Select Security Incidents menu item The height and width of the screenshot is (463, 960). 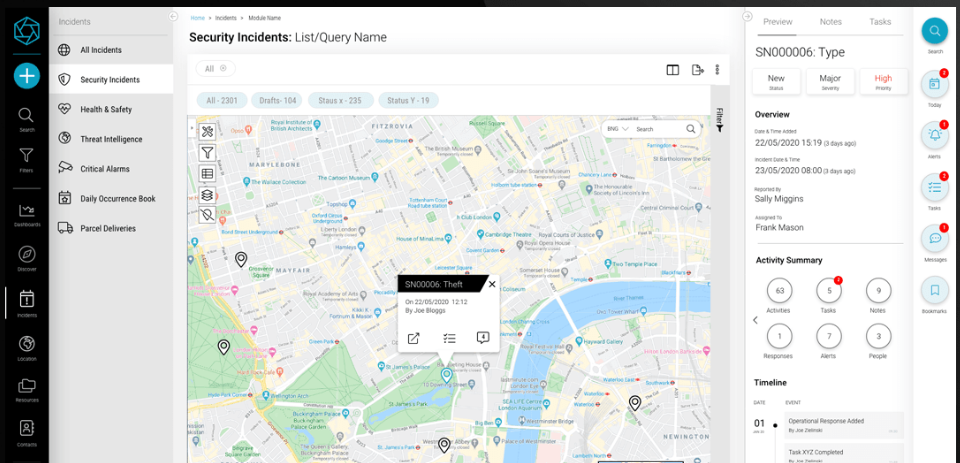pos(111,80)
